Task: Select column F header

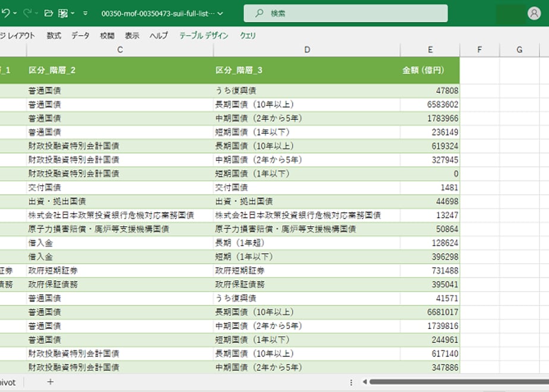Action: click(x=479, y=50)
